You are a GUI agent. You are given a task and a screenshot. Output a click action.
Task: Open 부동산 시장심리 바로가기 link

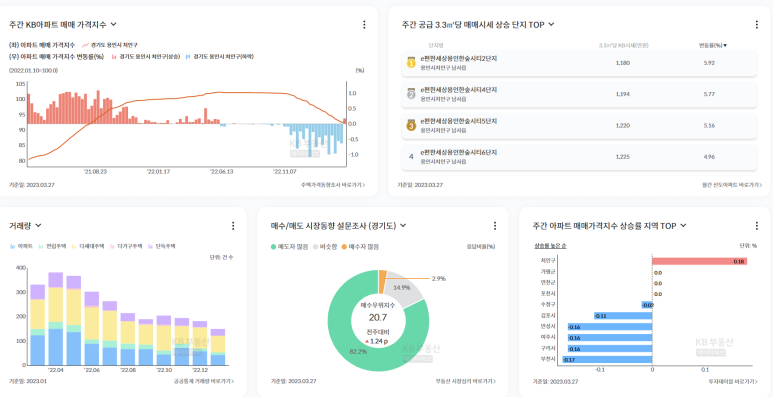click(x=466, y=381)
